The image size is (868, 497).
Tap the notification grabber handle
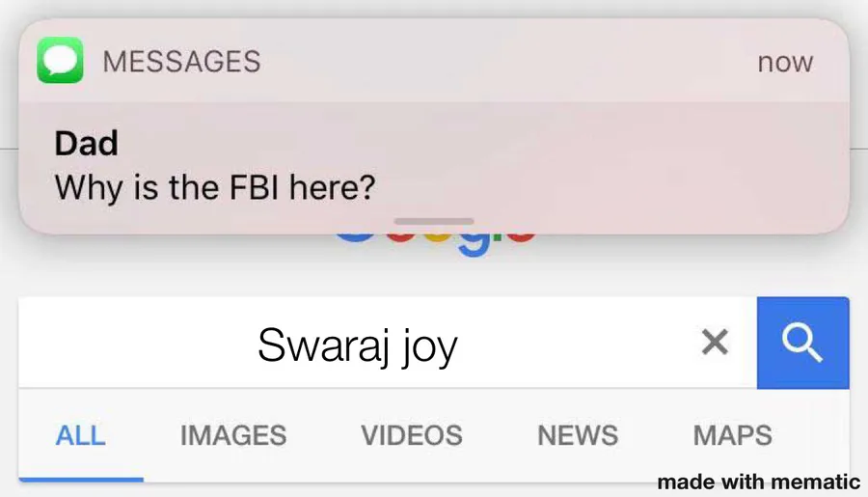(434, 221)
